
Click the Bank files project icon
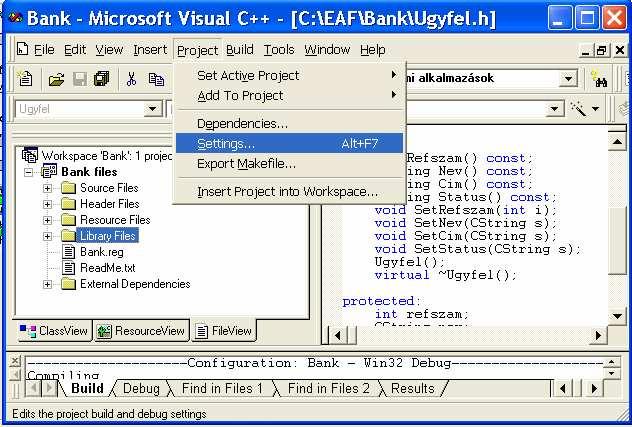pyautogui.click(x=49, y=171)
